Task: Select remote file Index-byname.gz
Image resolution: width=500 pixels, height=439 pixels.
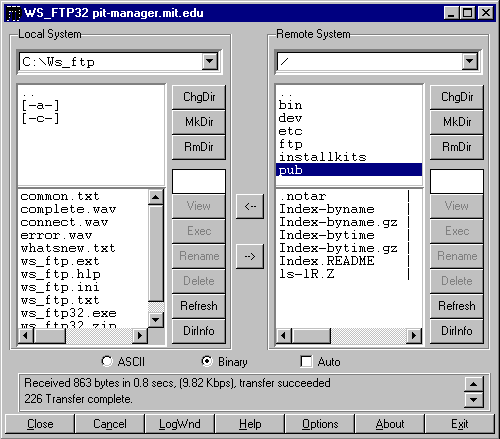Action: (x=338, y=222)
